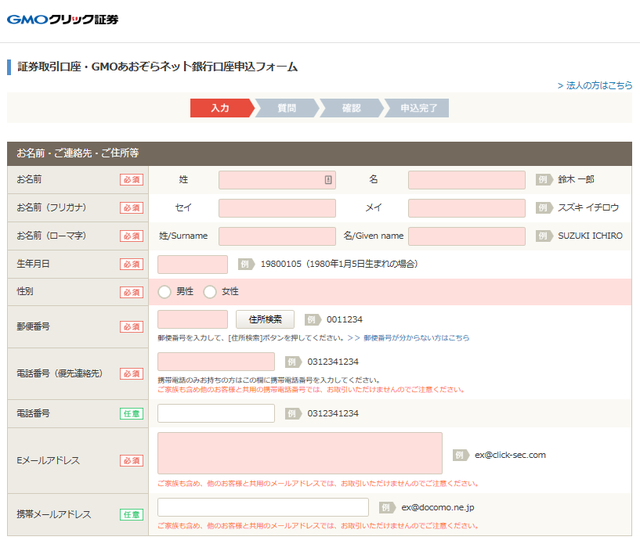Image resolution: width=640 pixels, height=544 pixels.
Task: Click the example text ex@click-sec.com
Action: [x=510, y=455]
